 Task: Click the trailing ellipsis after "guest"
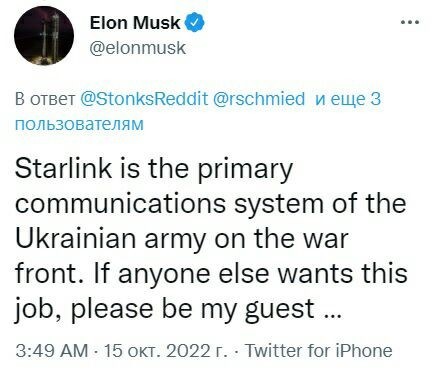pyautogui.click(x=331, y=315)
